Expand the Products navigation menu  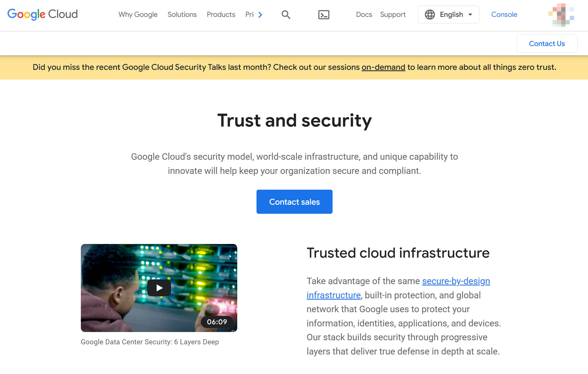point(221,14)
